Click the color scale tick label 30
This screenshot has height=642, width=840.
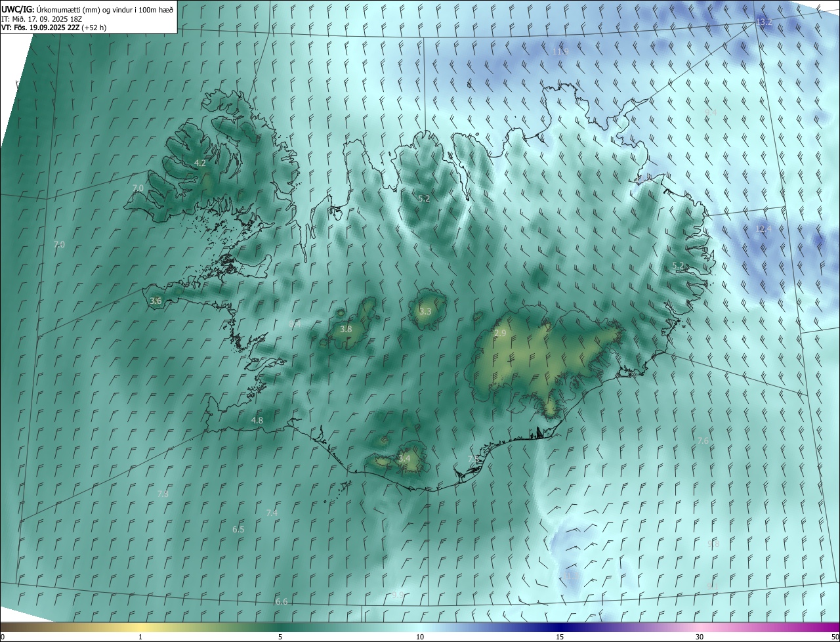pos(700,637)
